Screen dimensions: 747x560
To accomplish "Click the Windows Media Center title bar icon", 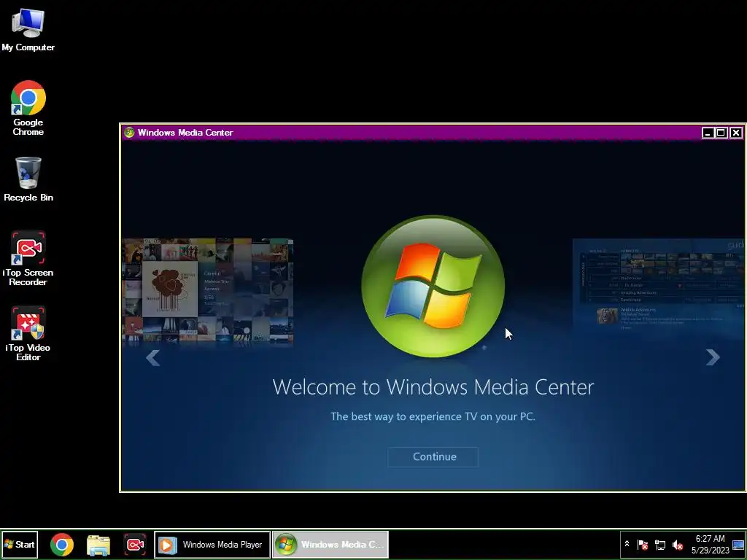I will 129,133.
